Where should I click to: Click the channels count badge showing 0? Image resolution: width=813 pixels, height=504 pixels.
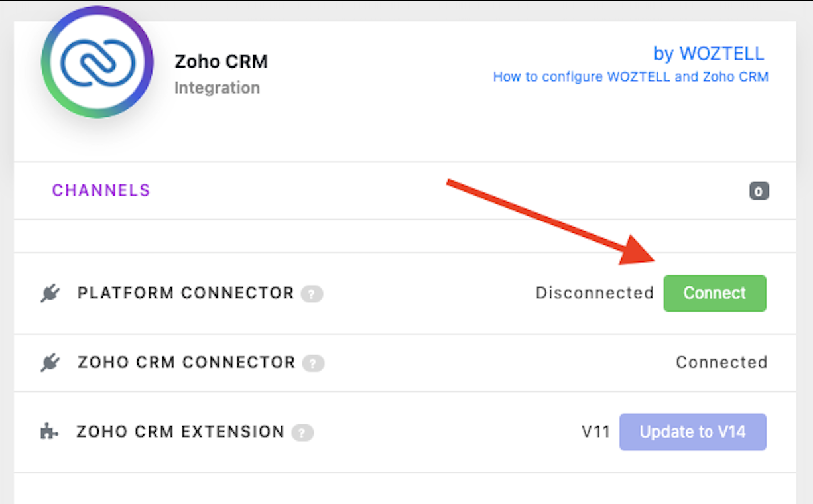tap(759, 191)
